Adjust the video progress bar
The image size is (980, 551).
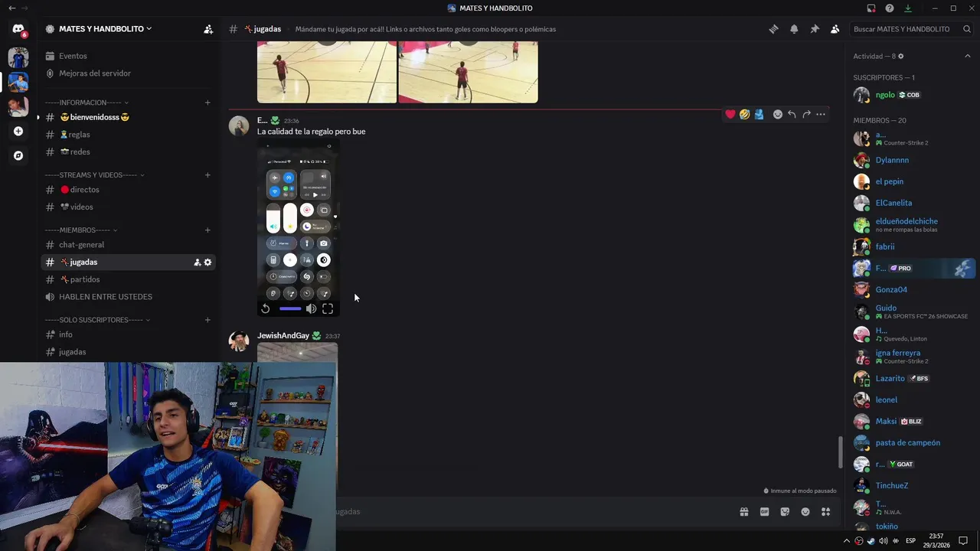pyautogui.click(x=290, y=308)
